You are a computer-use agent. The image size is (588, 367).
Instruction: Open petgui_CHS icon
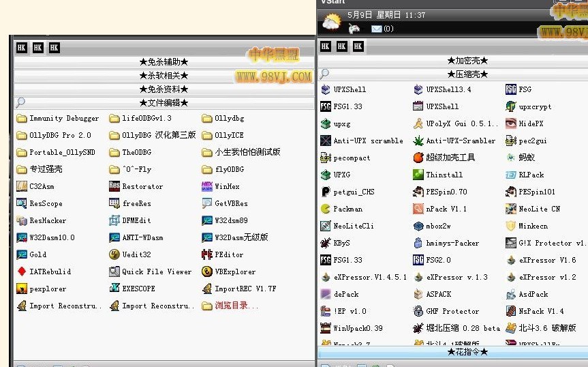pos(326,192)
